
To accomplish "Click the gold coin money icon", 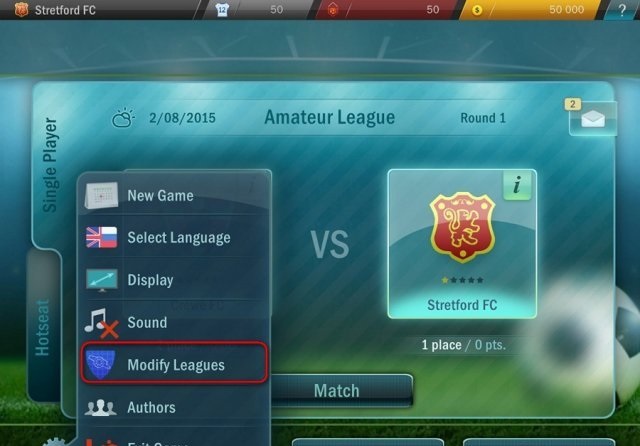I will (477, 10).
